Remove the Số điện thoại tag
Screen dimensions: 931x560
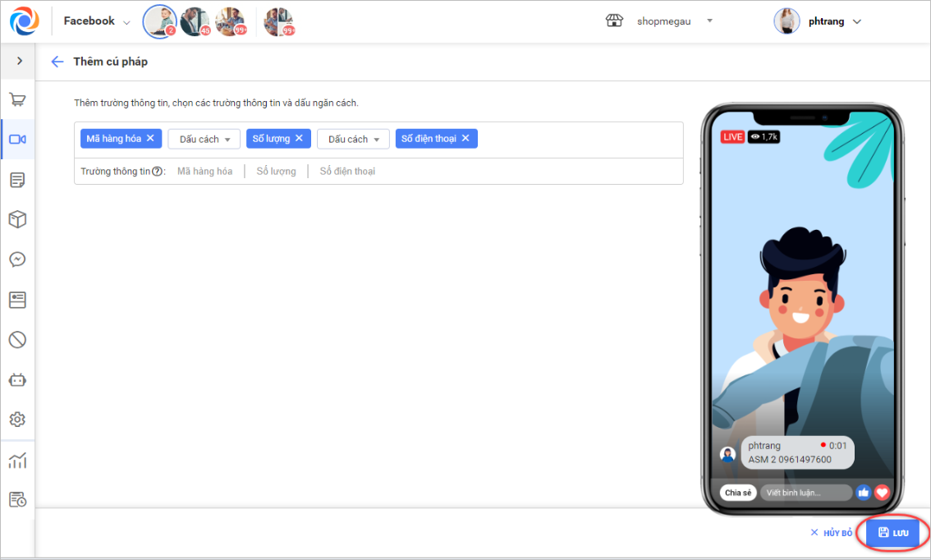(x=465, y=139)
